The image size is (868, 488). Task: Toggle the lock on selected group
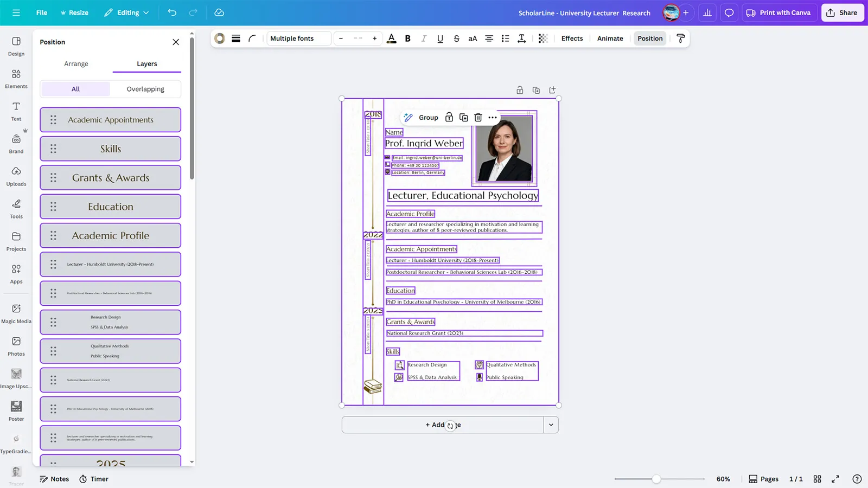click(449, 118)
